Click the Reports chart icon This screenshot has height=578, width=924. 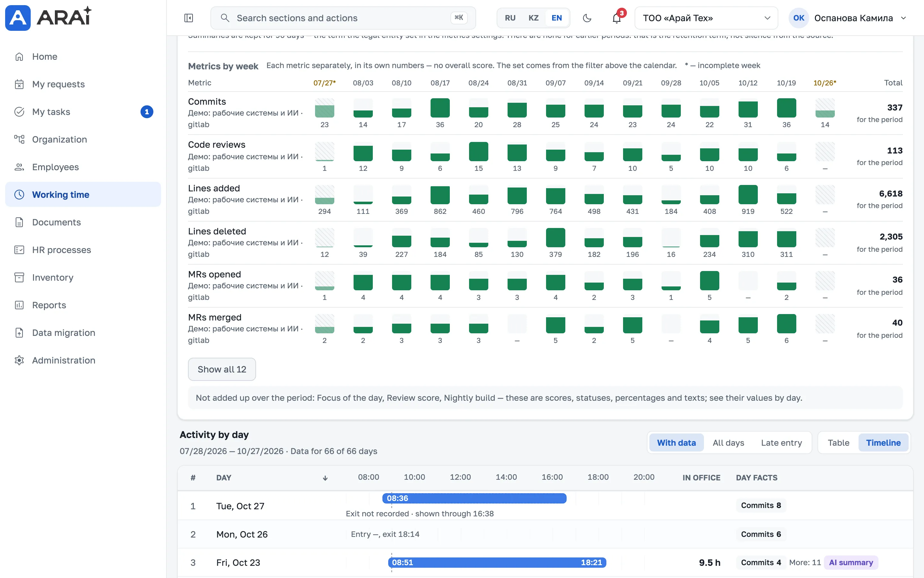coord(19,305)
